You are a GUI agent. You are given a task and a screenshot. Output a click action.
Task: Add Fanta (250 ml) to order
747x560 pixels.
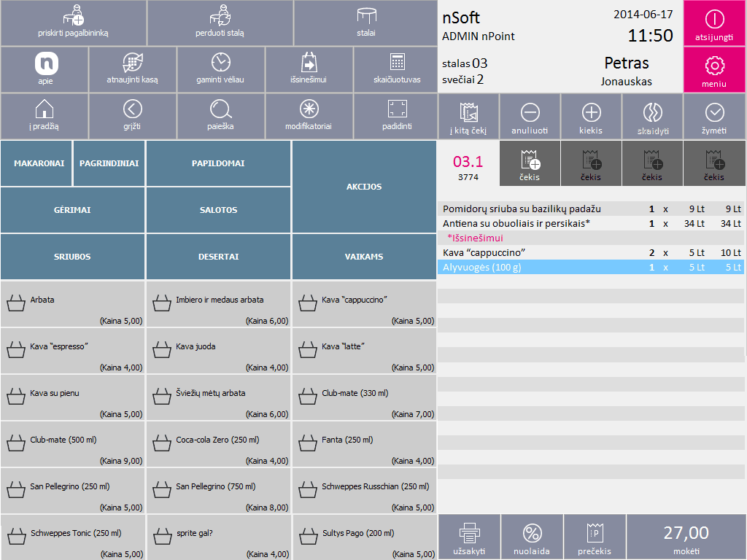[364, 444]
